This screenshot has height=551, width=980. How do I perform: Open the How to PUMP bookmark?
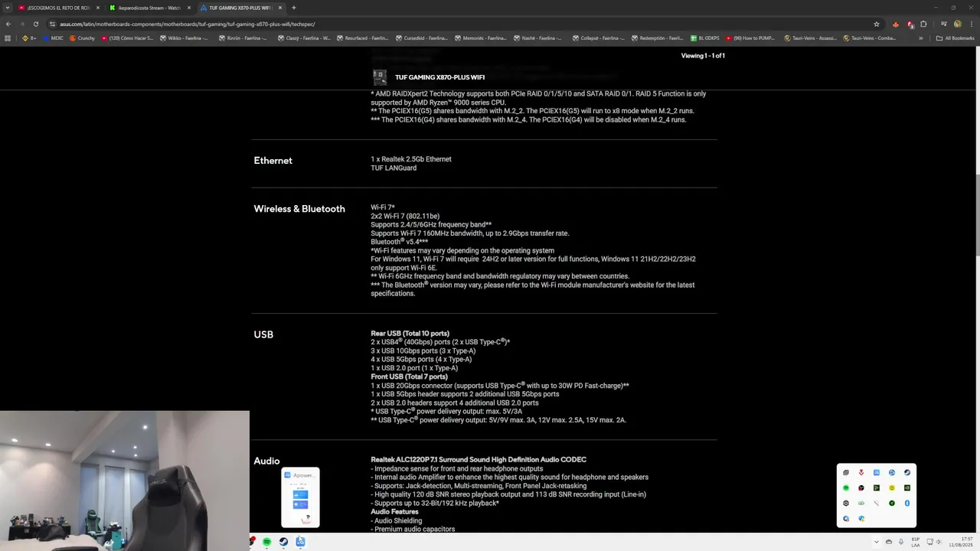pyautogui.click(x=750, y=38)
